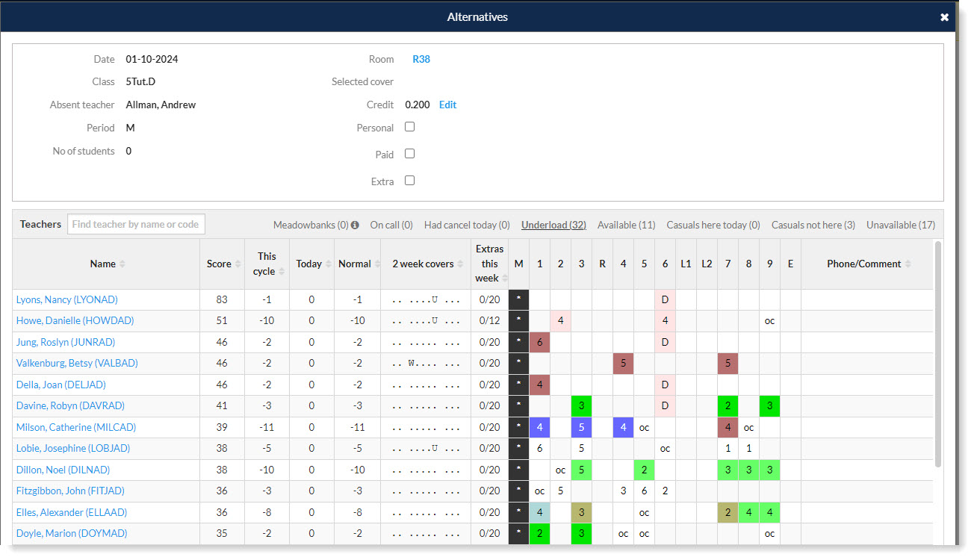The width and height of the screenshot is (974, 560).
Task: Show the Meadowbanks (0) teacher filter
Action: [311, 225]
